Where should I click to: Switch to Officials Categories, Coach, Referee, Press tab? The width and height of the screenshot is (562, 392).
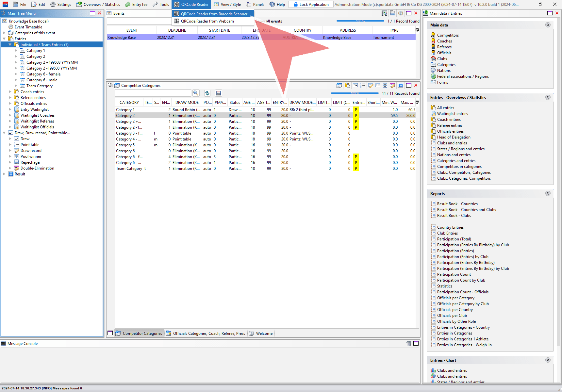point(209,333)
